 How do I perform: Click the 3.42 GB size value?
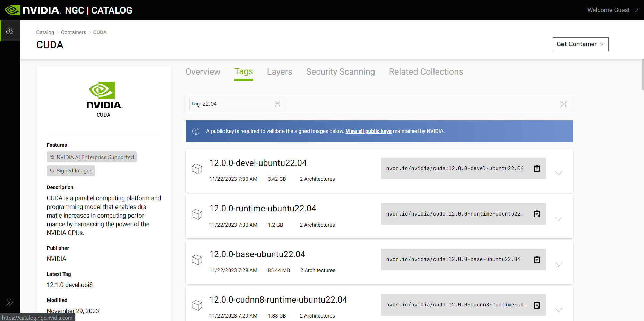coord(277,179)
